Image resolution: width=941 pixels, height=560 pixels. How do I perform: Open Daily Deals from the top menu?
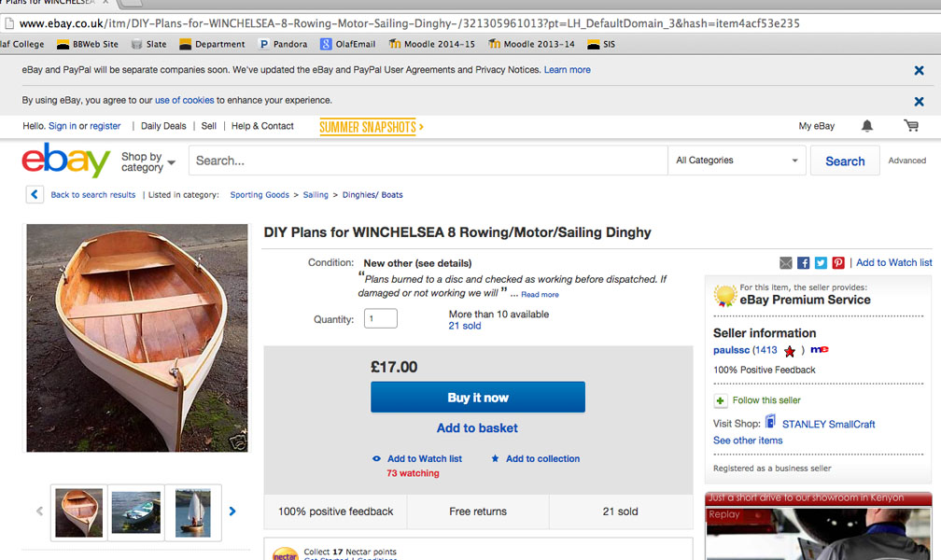(163, 125)
